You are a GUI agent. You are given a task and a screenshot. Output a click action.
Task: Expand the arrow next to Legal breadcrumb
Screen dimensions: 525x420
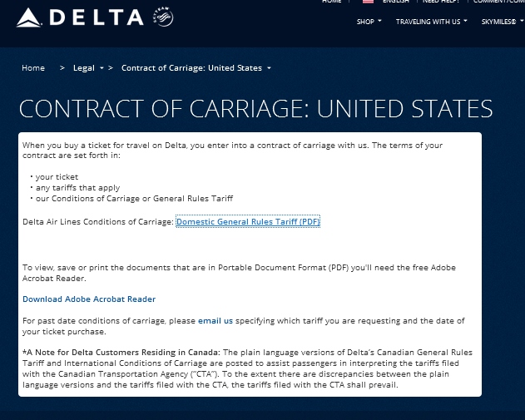pos(102,68)
